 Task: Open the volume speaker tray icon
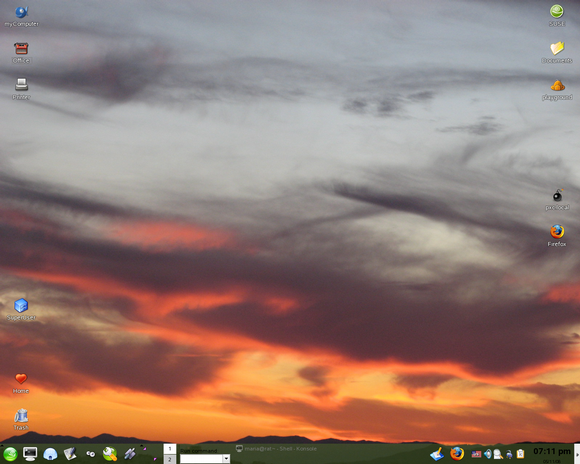[x=488, y=454]
